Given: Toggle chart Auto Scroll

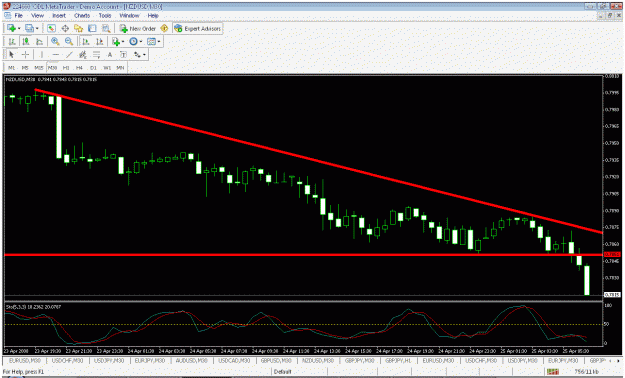Looking at the screenshot, I should (85, 41).
